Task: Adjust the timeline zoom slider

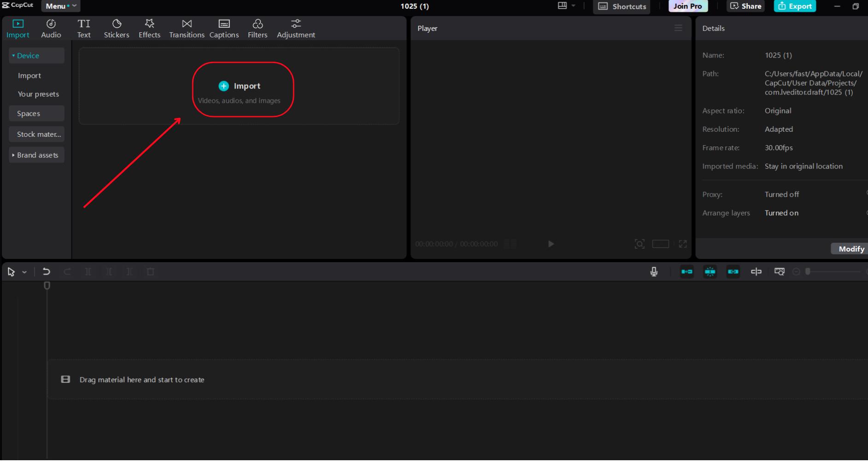Action: (808, 272)
